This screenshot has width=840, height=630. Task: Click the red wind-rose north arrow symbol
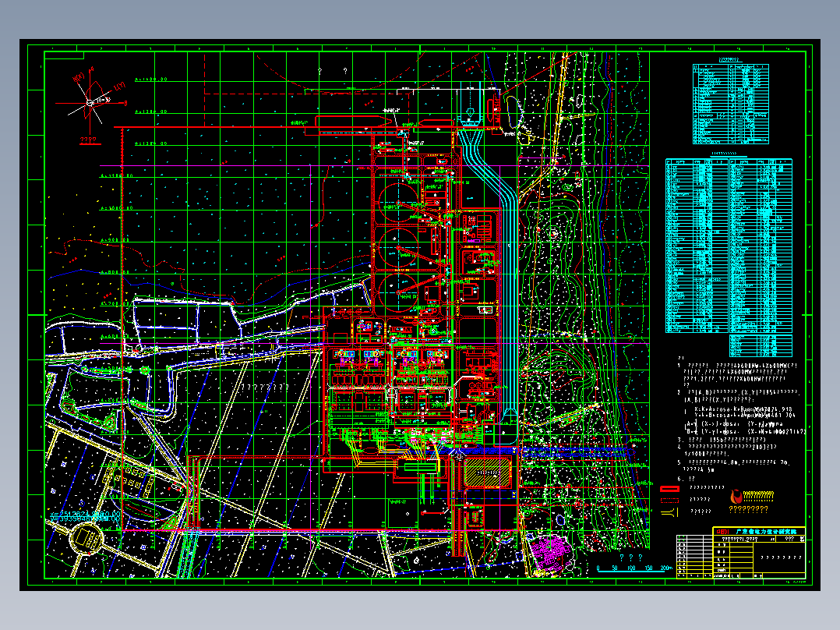(90, 102)
